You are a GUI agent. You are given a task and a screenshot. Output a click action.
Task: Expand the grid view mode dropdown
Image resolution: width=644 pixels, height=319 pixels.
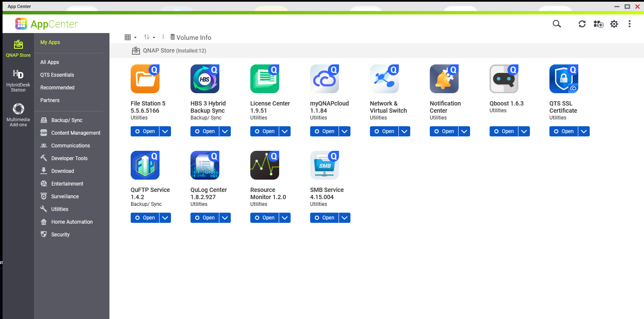(130, 37)
